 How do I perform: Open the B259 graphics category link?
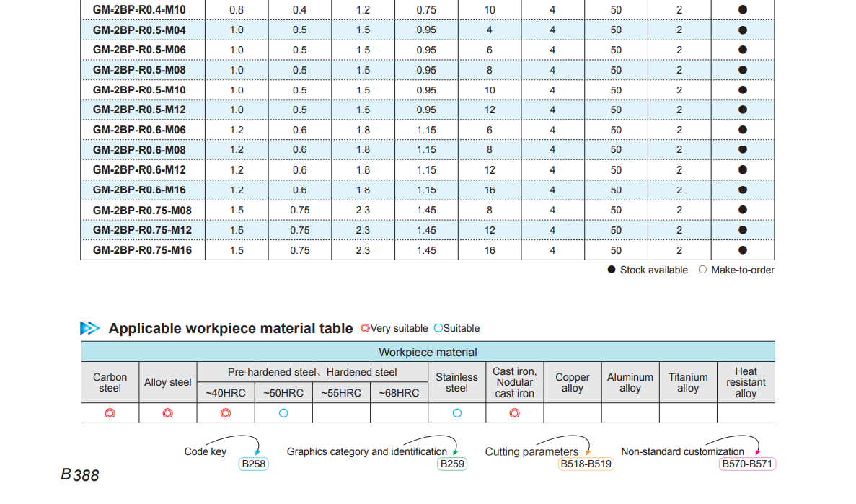pos(452,464)
